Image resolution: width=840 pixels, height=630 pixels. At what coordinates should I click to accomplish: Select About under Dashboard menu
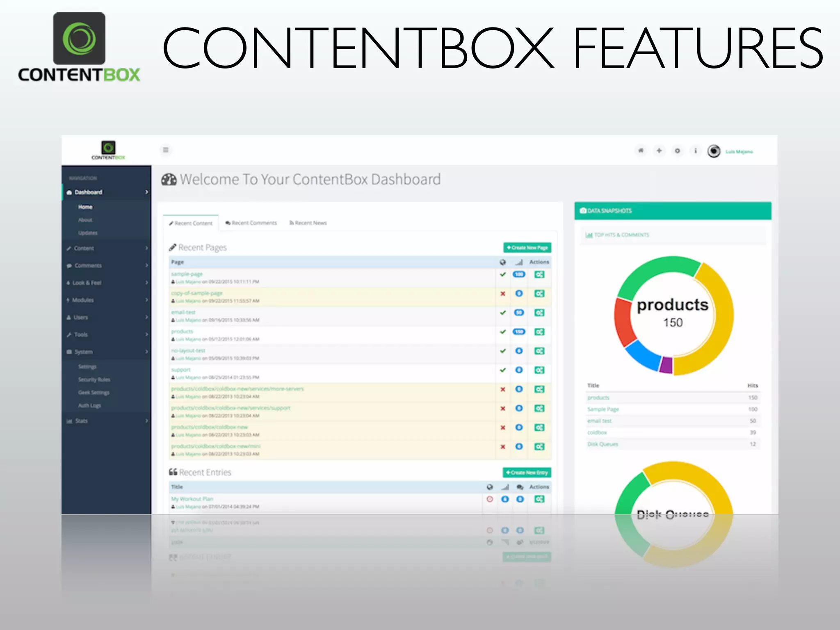click(x=85, y=220)
